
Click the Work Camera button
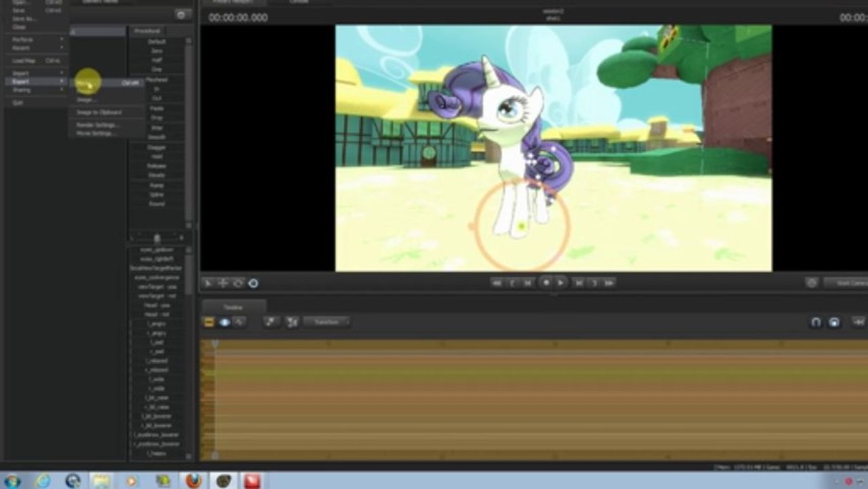(x=846, y=283)
